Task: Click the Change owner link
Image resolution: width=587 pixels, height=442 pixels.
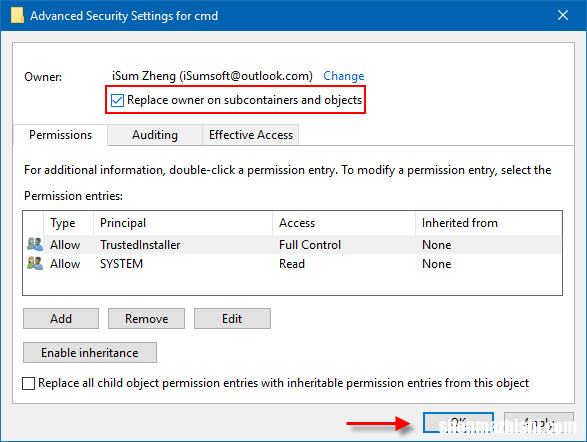Action: (343, 76)
